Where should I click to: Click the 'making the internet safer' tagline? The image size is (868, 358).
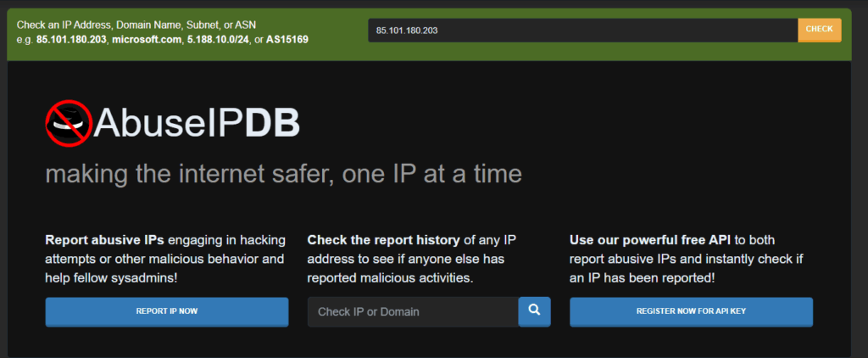coord(283,175)
